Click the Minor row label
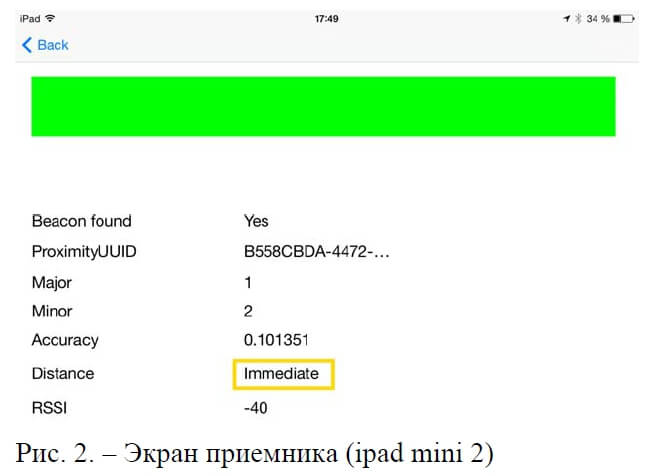Viewport: 661px width, 476px height. 52,311
